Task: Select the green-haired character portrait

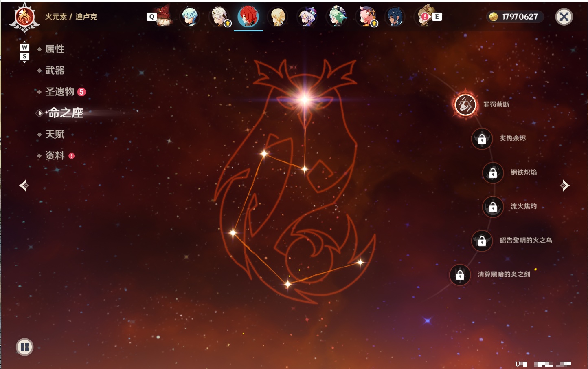Action: click(x=337, y=17)
